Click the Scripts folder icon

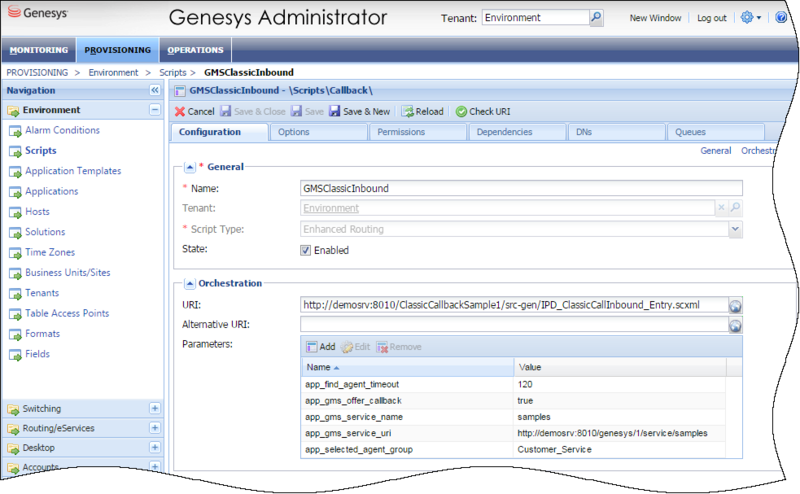[x=15, y=152]
